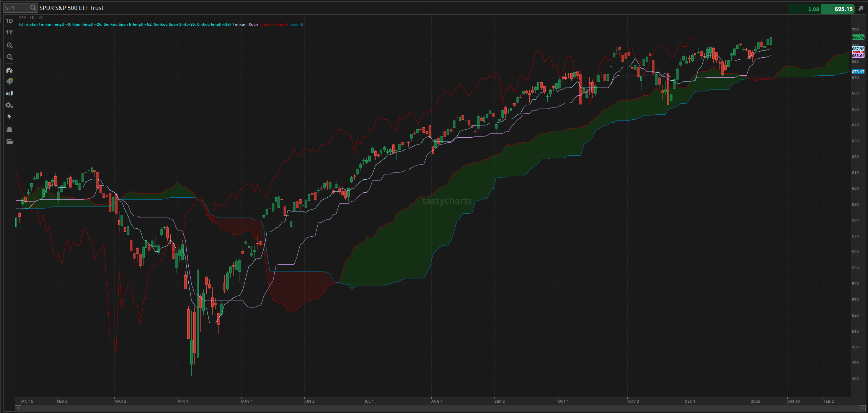Click the eraser drawings icon
868x413 pixels.
pos(10,130)
